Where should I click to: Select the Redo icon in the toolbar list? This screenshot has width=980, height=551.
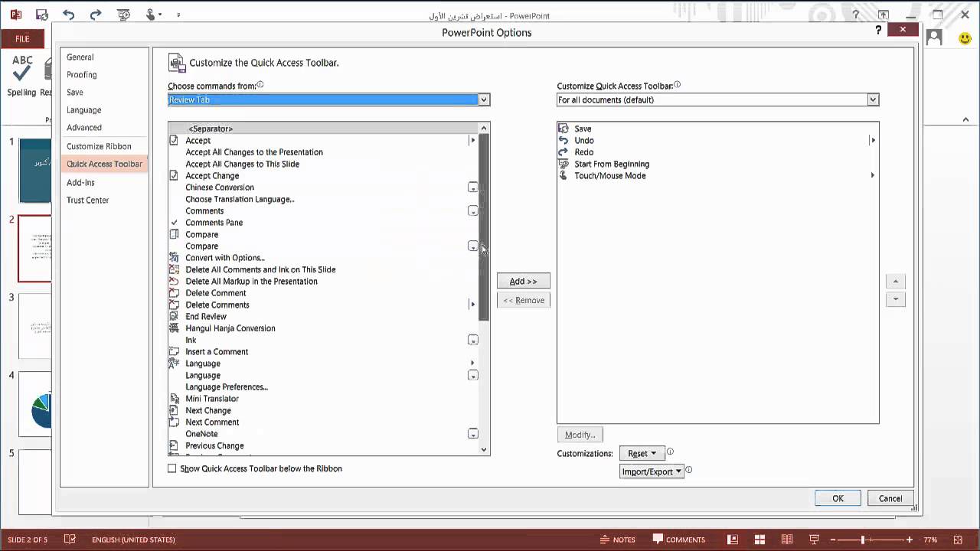563,152
